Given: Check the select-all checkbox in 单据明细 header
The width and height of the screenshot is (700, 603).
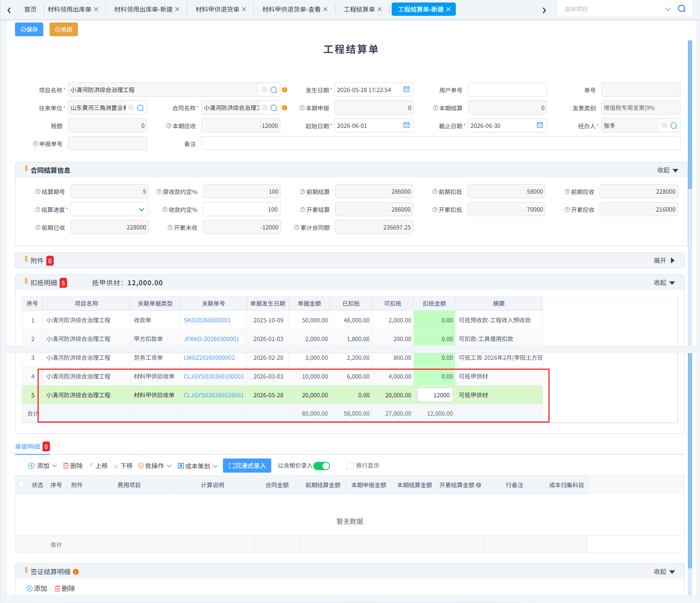Looking at the screenshot, I should (x=21, y=484).
